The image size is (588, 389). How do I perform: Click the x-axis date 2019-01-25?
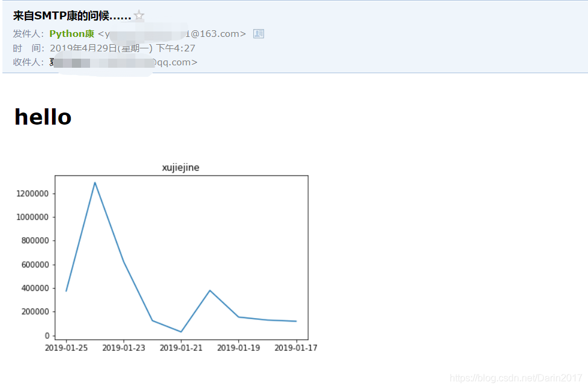66,348
